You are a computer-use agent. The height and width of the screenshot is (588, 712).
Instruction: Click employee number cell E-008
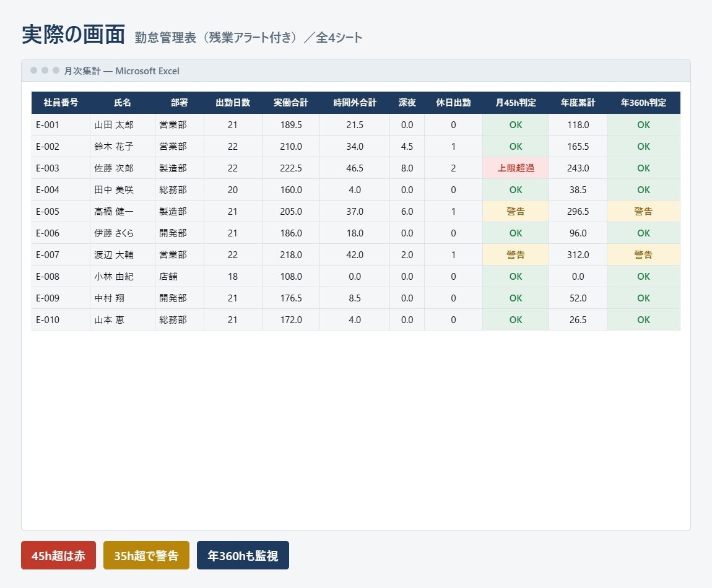pos(61,277)
